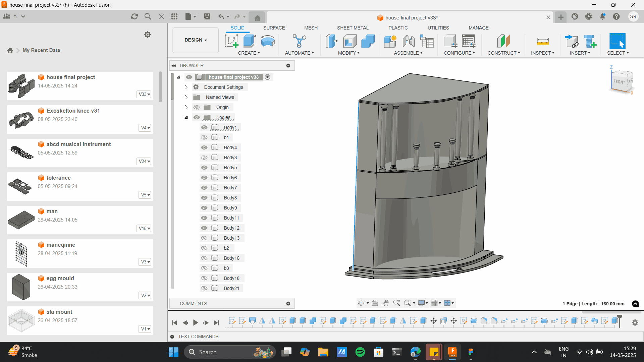644x362 pixels.
Task: Switch to the MESH tab
Action: 311,28
